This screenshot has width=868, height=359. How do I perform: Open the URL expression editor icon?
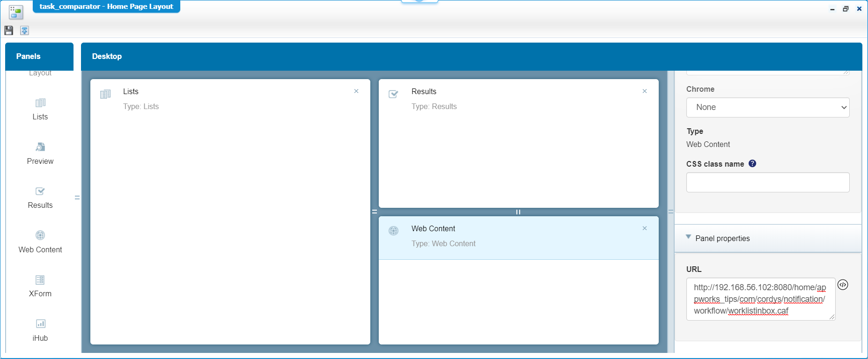coord(843,285)
